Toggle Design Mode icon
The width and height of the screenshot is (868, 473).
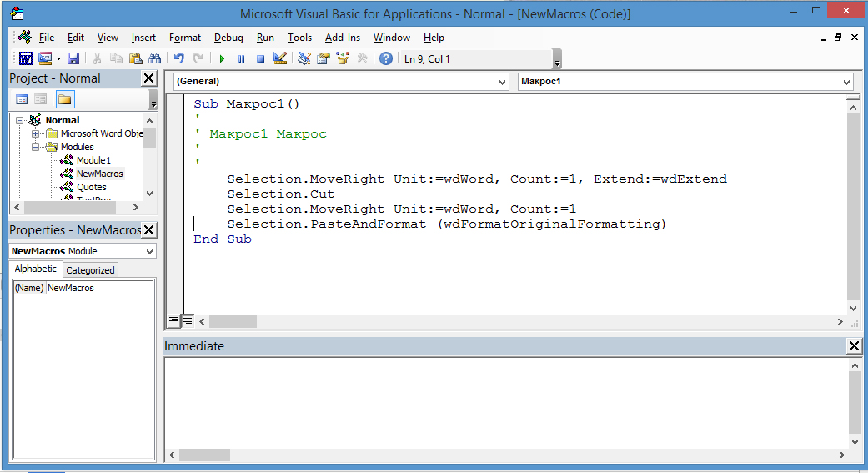click(x=280, y=58)
